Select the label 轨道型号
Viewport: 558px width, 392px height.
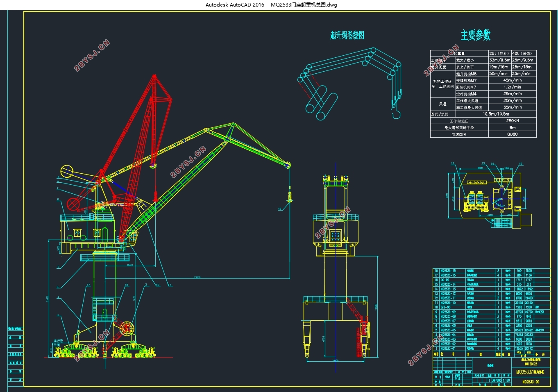click(459, 134)
